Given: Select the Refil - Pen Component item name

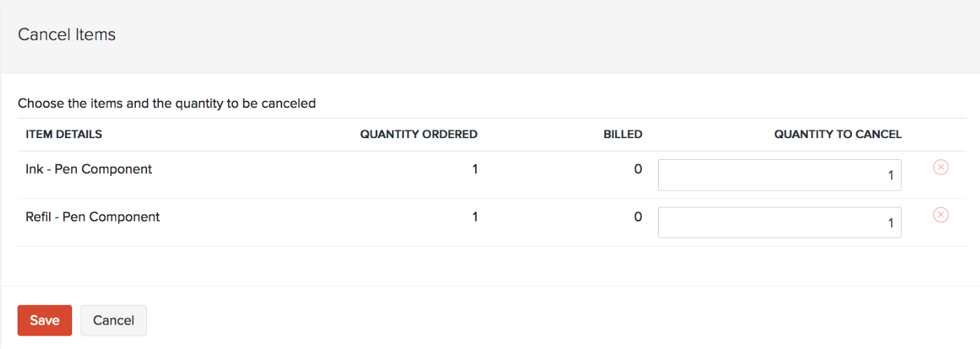Looking at the screenshot, I should (x=92, y=217).
